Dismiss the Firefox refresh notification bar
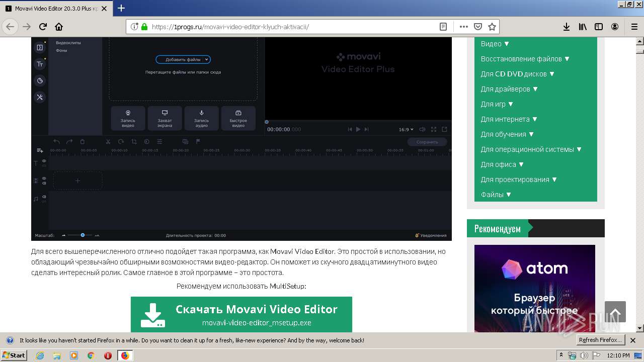The image size is (644, 362). (x=633, y=340)
